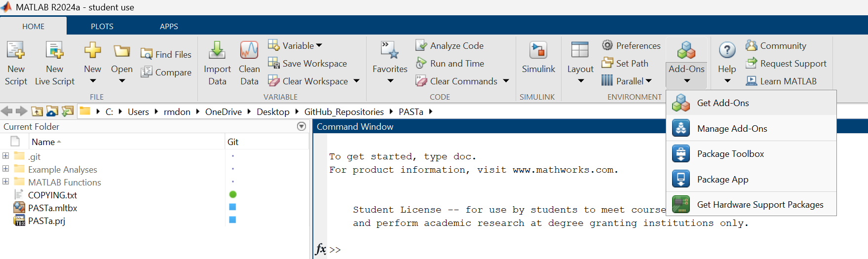Expand the Open dropdown arrow

(x=121, y=81)
